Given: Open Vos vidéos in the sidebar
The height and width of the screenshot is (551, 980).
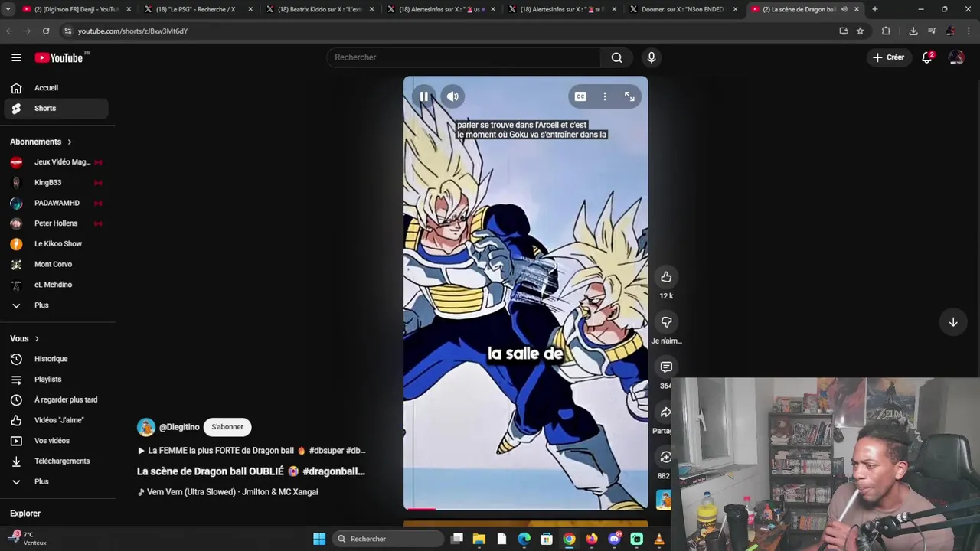Looking at the screenshot, I should pyautogui.click(x=56, y=441).
